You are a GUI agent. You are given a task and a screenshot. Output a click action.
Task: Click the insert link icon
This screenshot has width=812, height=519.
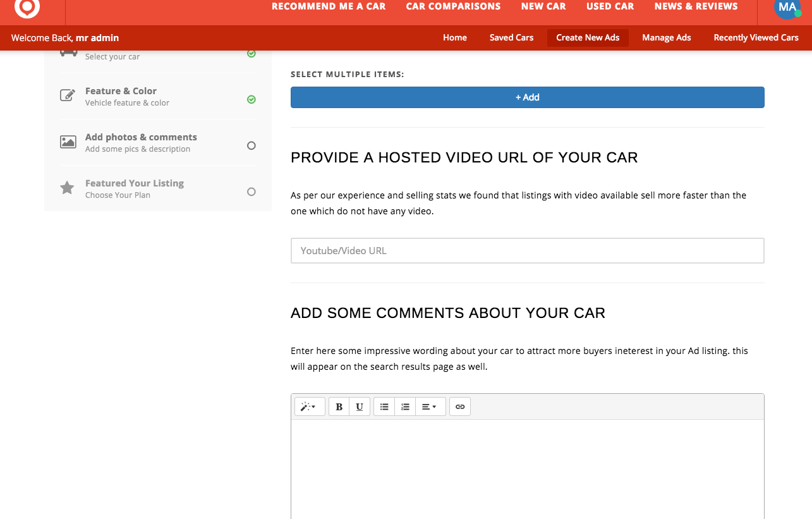click(x=460, y=406)
